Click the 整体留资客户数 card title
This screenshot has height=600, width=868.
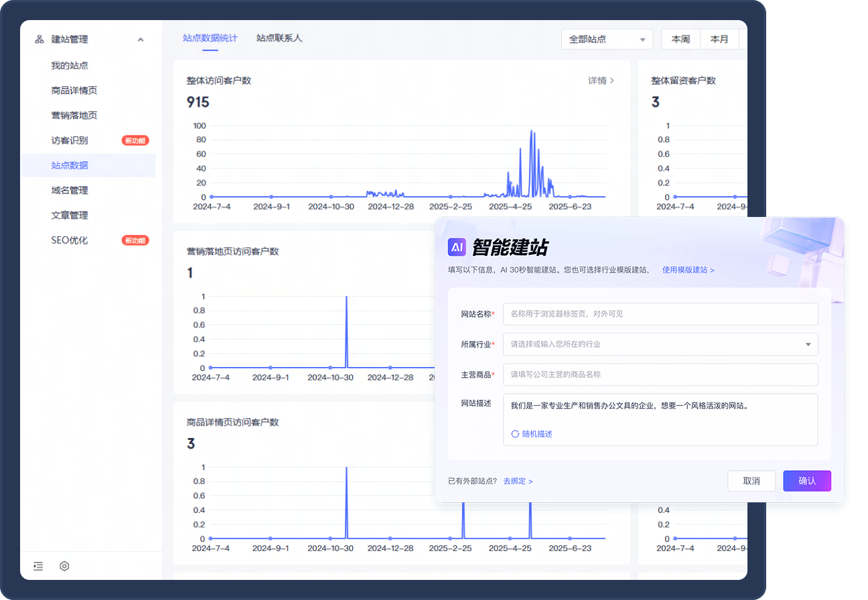coord(683,80)
